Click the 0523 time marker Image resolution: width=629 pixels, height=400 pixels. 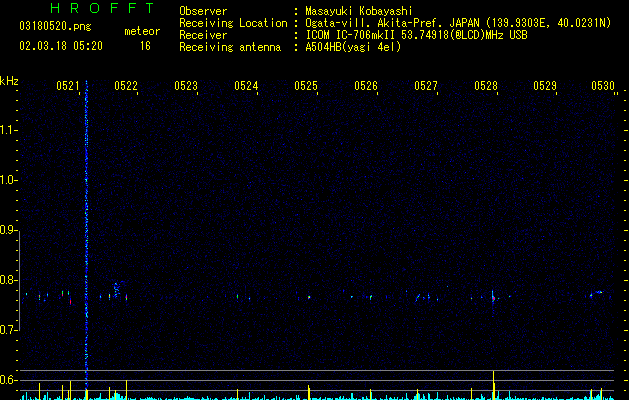pyautogui.click(x=186, y=85)
